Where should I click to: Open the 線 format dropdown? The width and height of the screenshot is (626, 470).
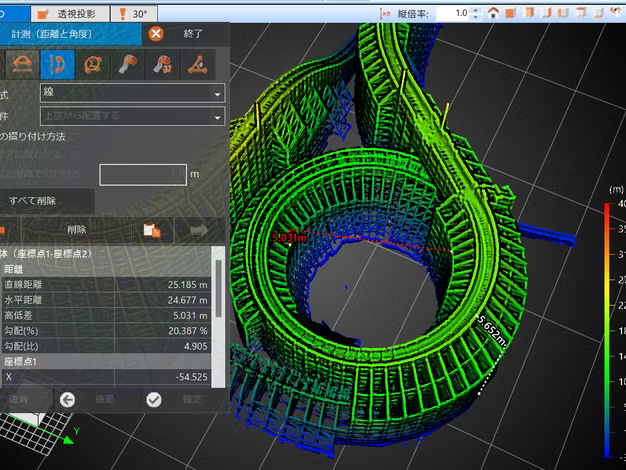click(x=132, y=93)
